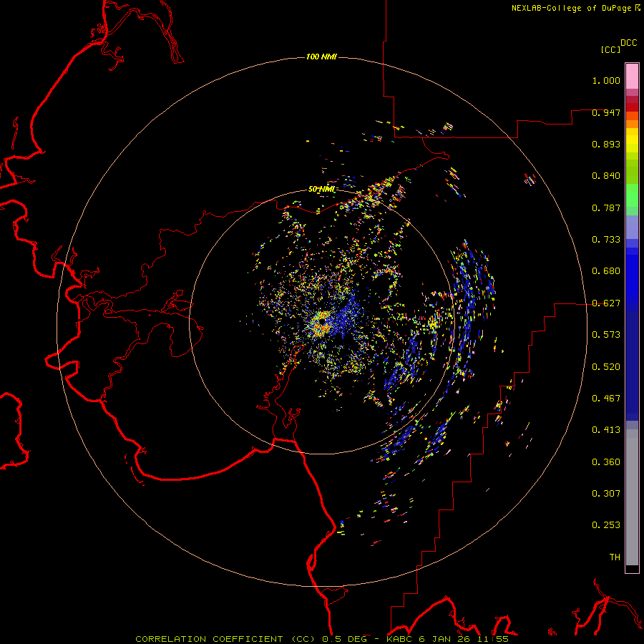Click the 100 NMI range ring label
Image resolution: width=644 pixels, height=644 pixels.
tap(321, 57)
